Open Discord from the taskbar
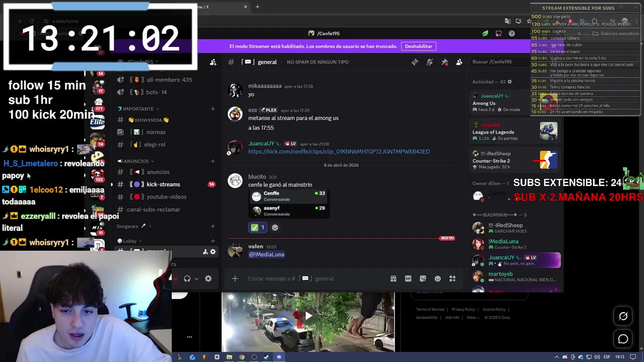 tap(279, 357)
